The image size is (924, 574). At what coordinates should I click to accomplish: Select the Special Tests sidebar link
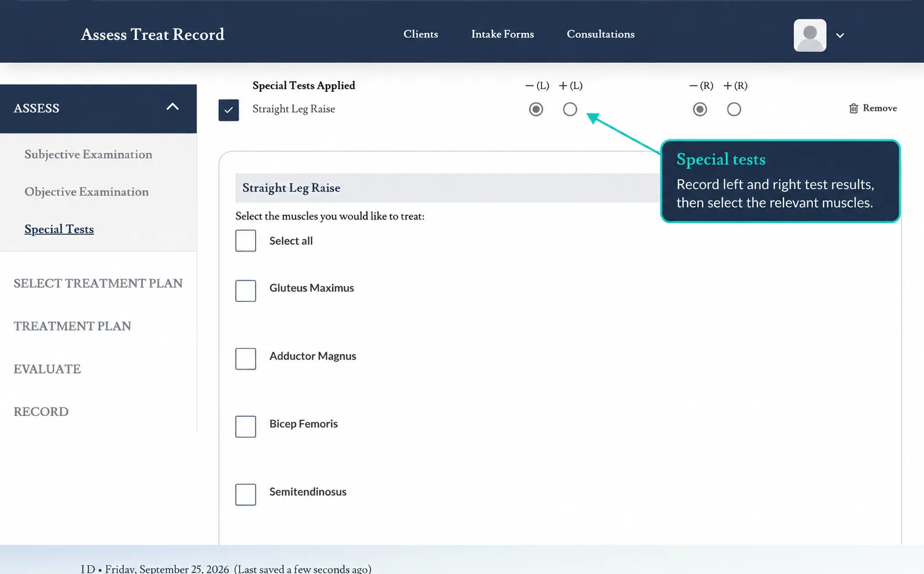59,229
